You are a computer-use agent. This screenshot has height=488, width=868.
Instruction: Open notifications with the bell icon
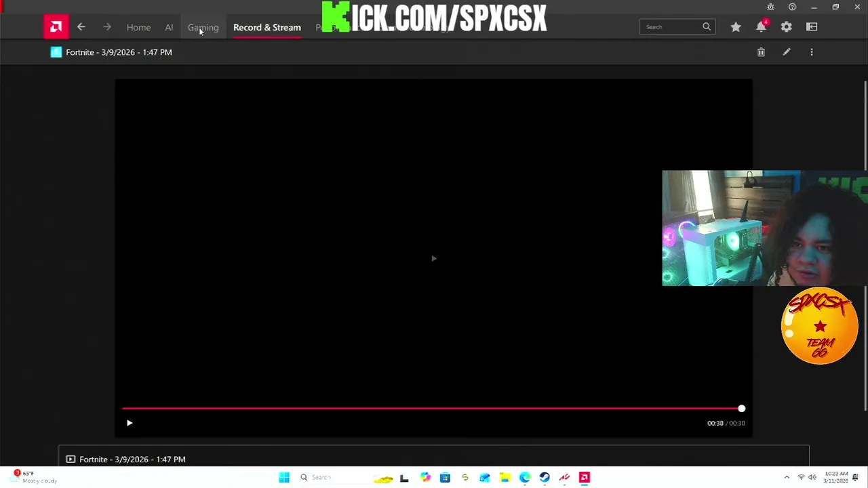click(761, 27)
